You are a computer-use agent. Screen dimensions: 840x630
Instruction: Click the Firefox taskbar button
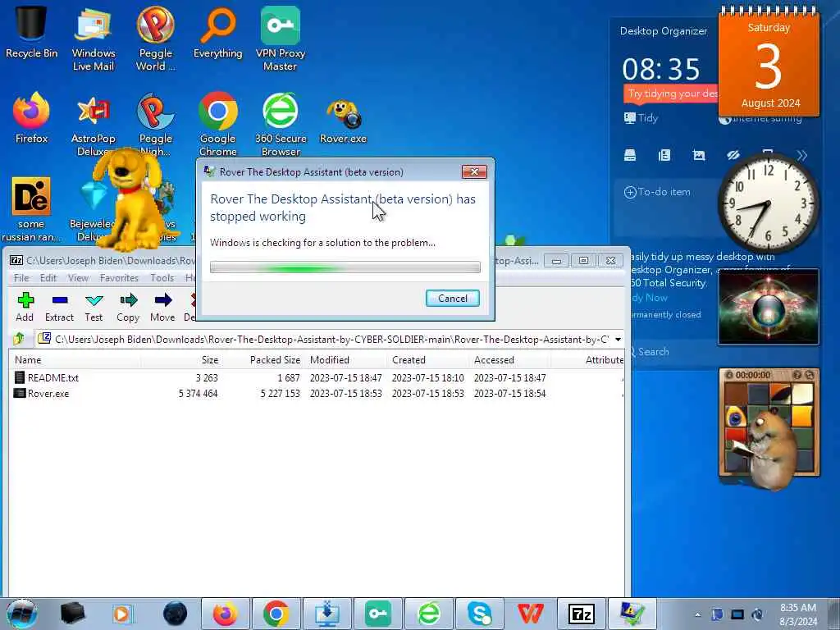[x=226, y=614]
